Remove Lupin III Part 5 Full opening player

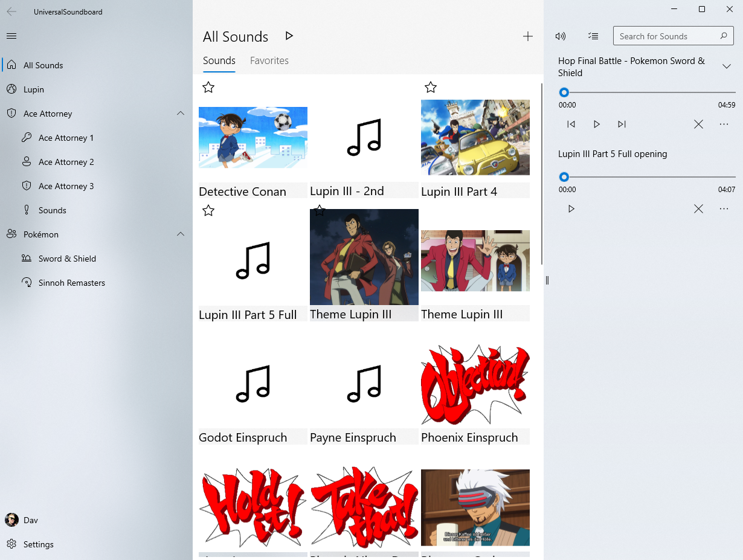698,208
